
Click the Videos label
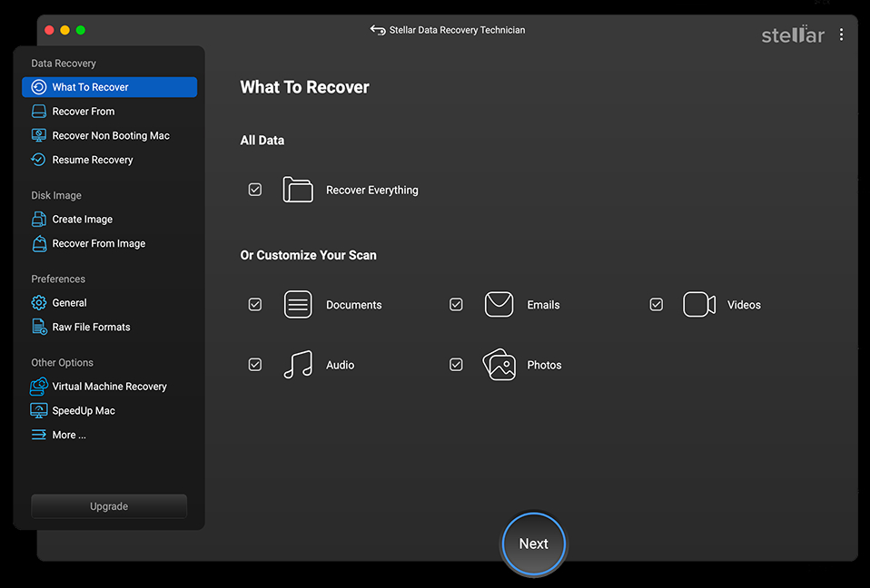744,305
